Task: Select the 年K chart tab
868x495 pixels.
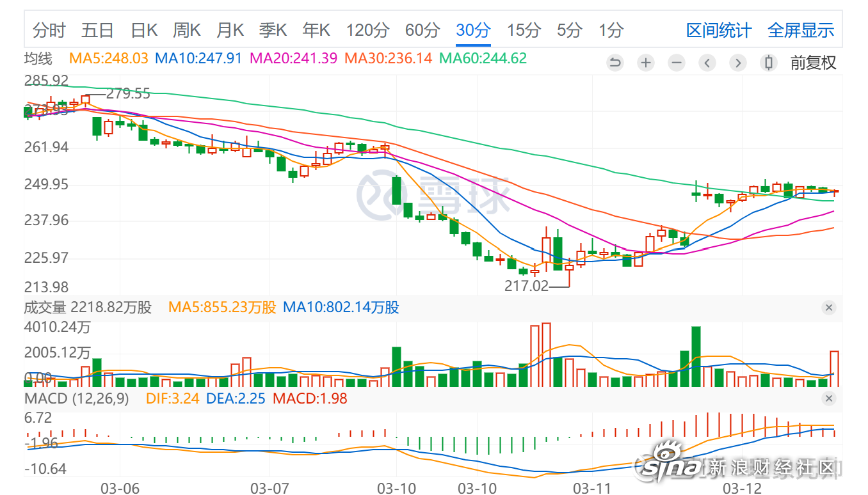Action: (x=316, y=30)
